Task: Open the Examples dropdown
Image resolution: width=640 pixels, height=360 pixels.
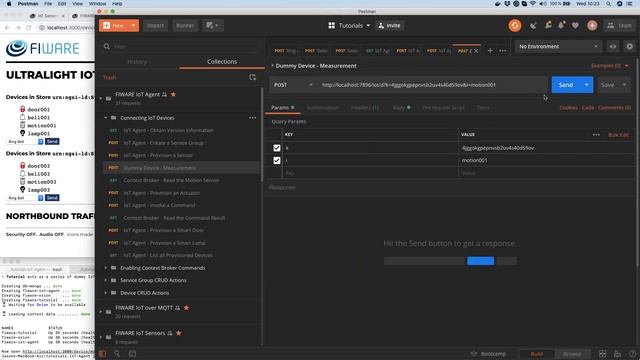Action: tap(610, 66)
